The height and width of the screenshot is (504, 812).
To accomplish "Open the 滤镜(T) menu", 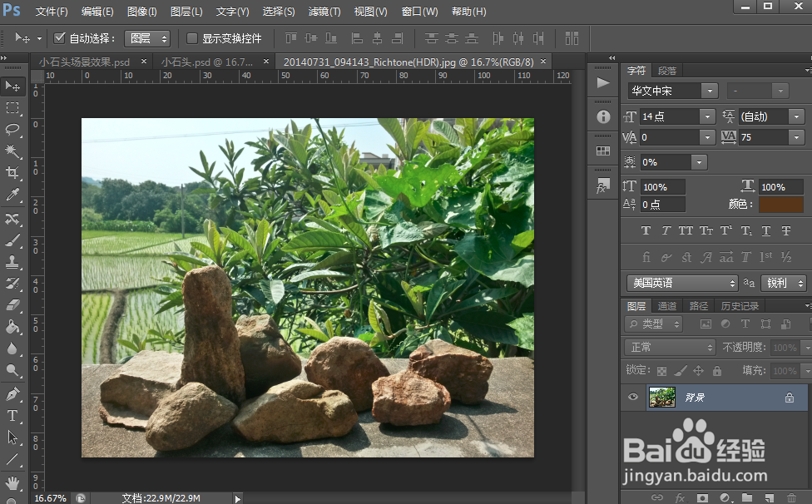I will [324, 12].
